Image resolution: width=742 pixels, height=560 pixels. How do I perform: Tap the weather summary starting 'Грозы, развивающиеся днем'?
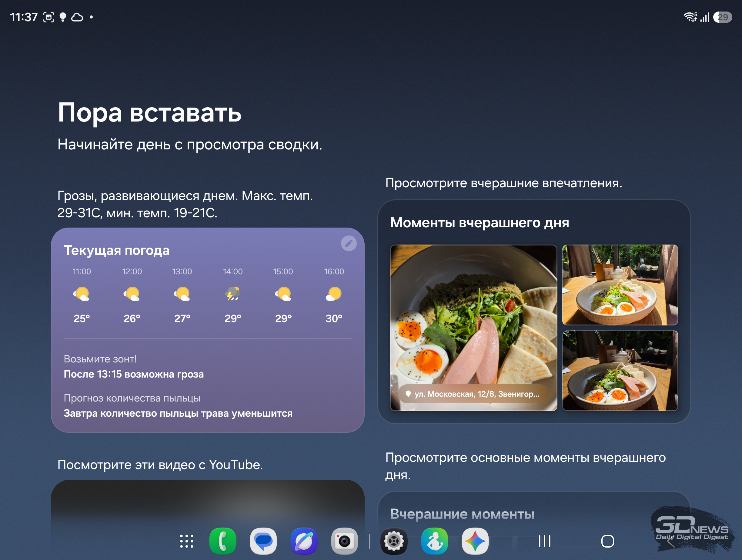tap(185, 204)
